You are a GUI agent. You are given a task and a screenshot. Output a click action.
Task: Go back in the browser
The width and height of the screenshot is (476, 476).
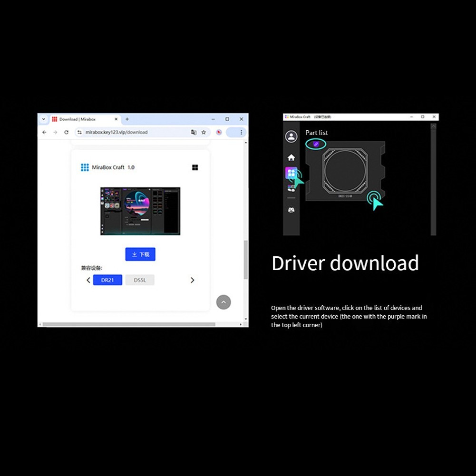44,132
